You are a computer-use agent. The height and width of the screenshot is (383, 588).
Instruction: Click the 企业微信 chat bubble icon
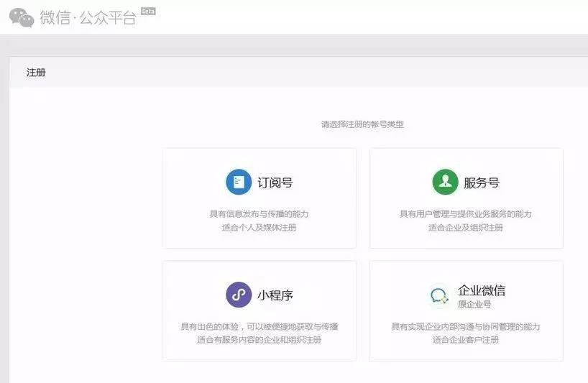[x=439, y=296]
